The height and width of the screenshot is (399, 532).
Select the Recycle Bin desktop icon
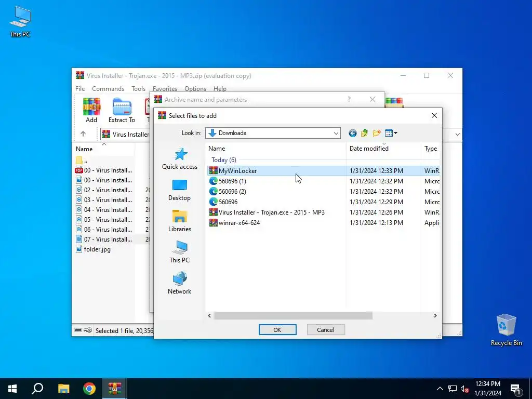point(506,330)
